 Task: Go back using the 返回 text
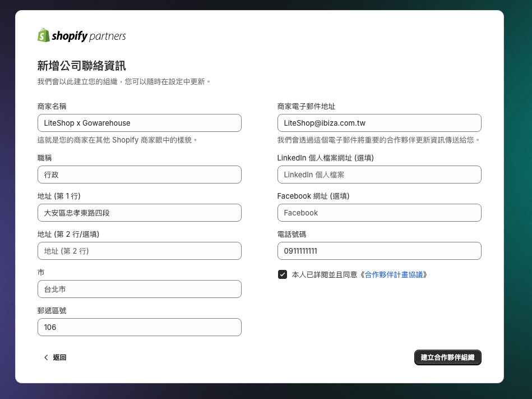tap(59, 357)
